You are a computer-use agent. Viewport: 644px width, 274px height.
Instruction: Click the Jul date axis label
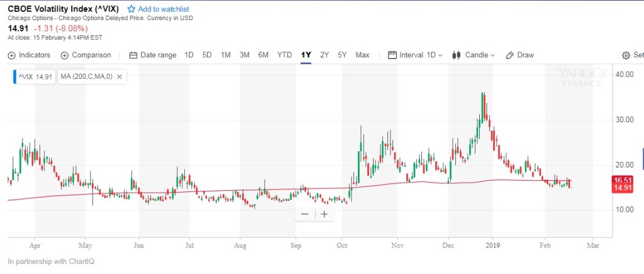click(x=189, y=246)
